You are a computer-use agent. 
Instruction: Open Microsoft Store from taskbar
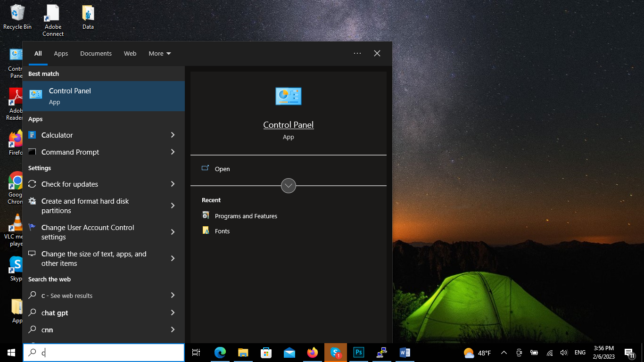[266, 353]
